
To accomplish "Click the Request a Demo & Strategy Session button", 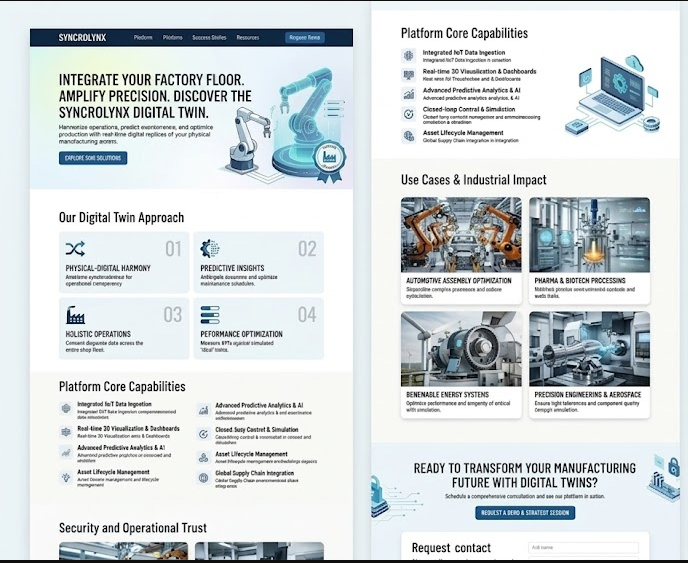I will (x=525, y=513).
